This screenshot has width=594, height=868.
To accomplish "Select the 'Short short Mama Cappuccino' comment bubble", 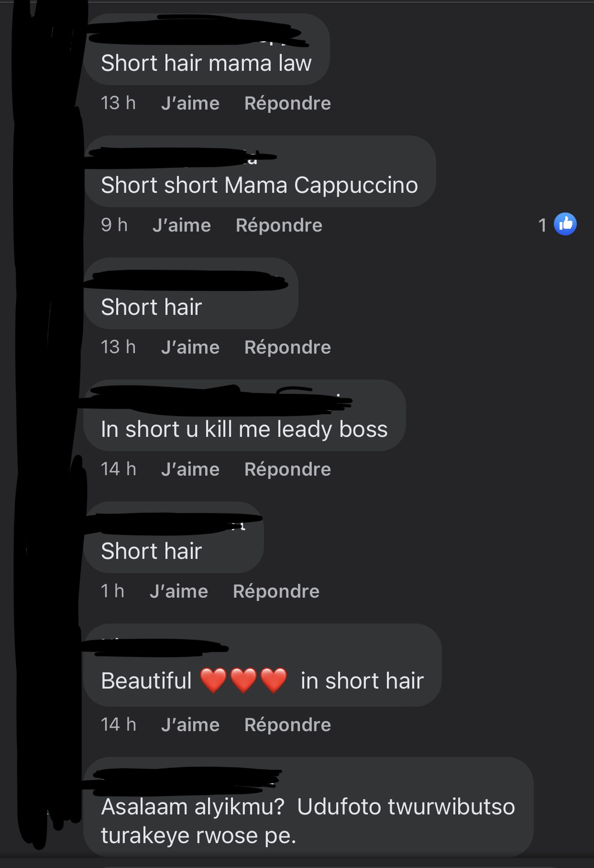I will [260, 171].
